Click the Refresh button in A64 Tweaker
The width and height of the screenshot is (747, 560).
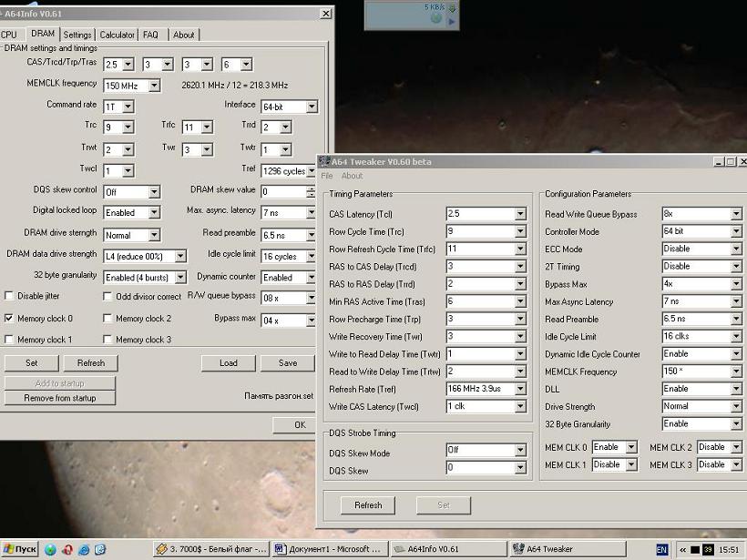pos(368,504)
